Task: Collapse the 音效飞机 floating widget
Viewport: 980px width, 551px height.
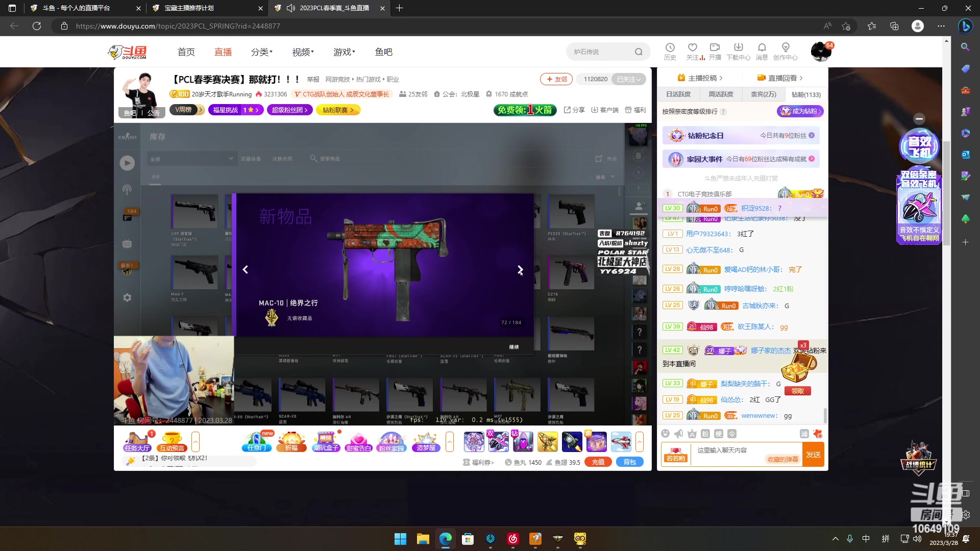Action: click(919, 119)
